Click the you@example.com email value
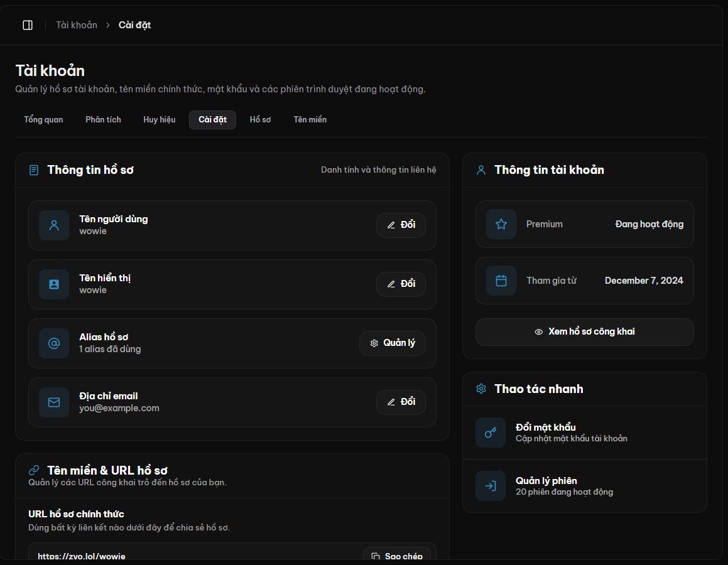The width and height of the screenshot is (728, 565). [x=119, y=408]
